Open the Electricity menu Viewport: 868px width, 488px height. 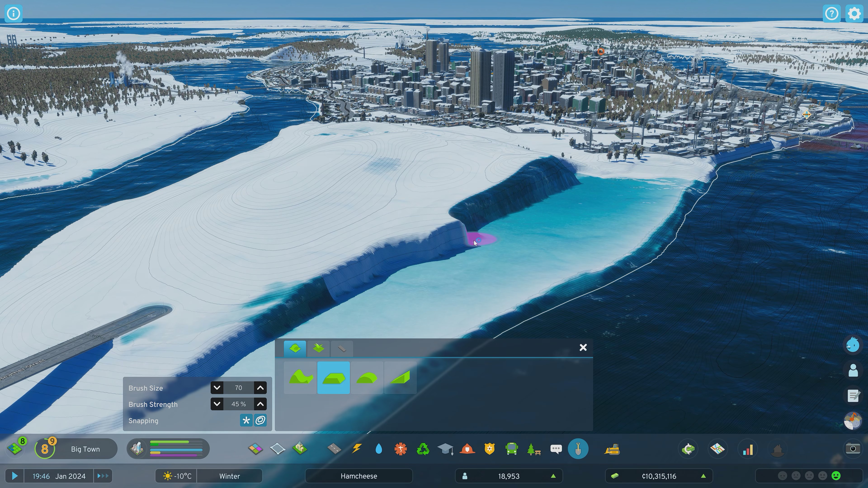pos(356,449)
